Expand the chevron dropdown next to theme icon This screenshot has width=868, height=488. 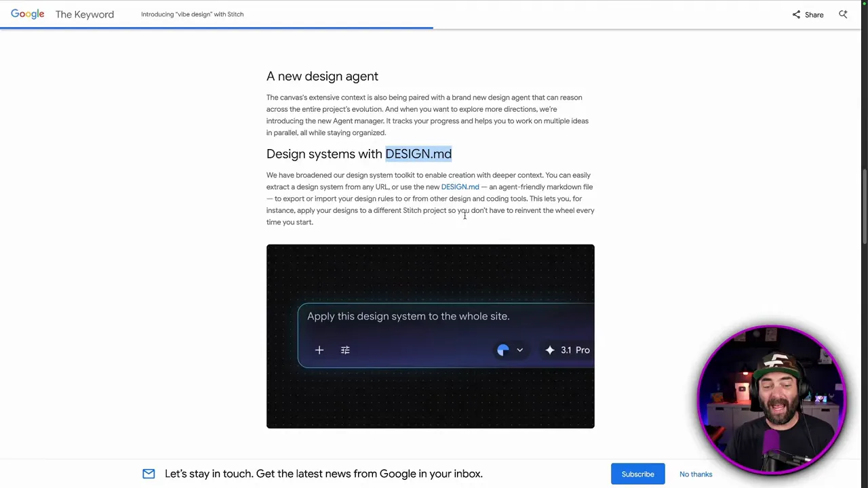pyautogui.click(x=519, y=350)
